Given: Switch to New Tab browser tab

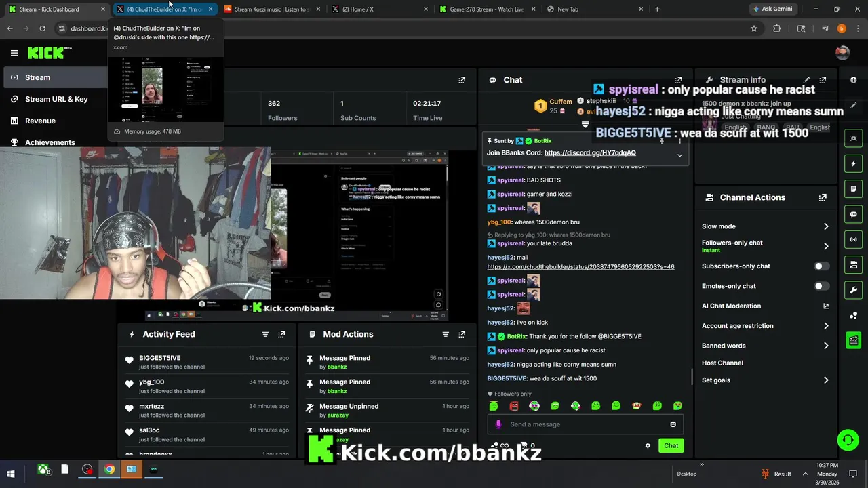Looking at the screenshot, I should [594, 9].
